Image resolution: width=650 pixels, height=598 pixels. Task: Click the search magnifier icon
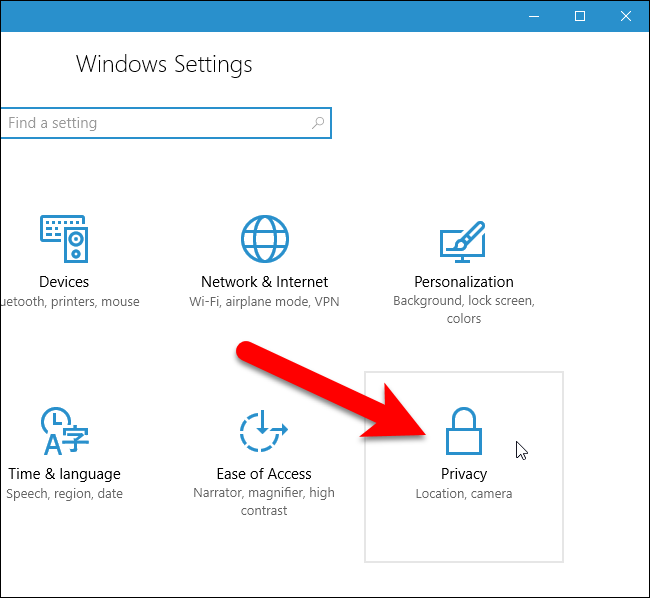[318, 123]
